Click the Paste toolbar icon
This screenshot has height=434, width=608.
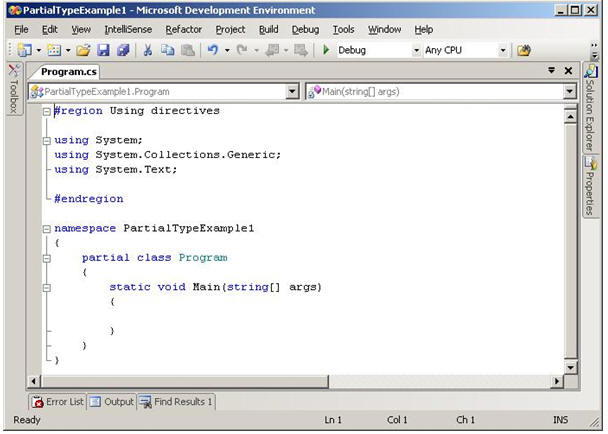(188, 50)
